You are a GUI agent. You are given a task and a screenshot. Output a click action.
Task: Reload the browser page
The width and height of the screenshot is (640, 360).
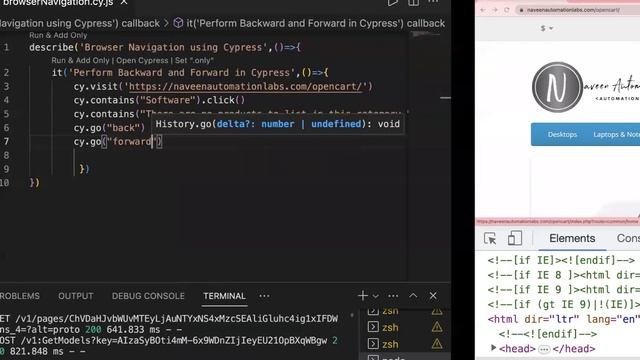click(x=507, y=10)
